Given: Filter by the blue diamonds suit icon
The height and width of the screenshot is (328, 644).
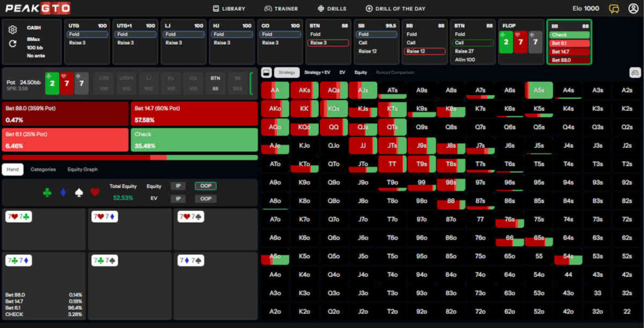Looking at the screenshot, I should coord(63,192).
